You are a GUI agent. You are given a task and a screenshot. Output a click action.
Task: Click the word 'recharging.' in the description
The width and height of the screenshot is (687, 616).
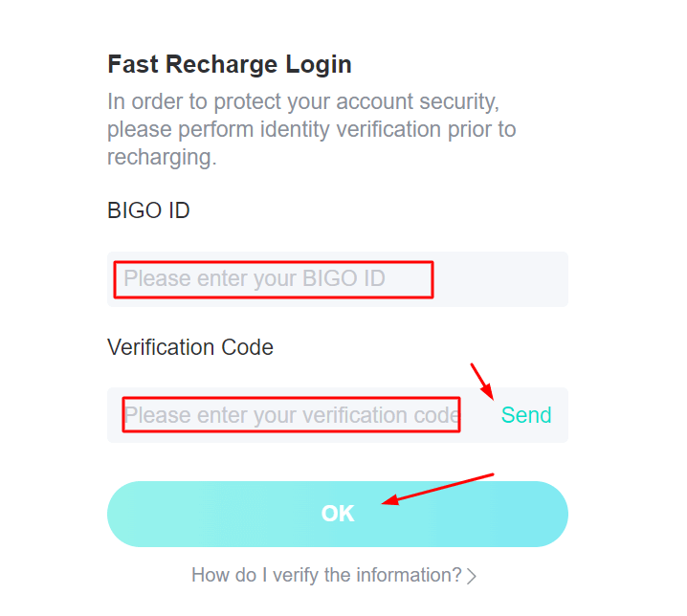(162, 157)
